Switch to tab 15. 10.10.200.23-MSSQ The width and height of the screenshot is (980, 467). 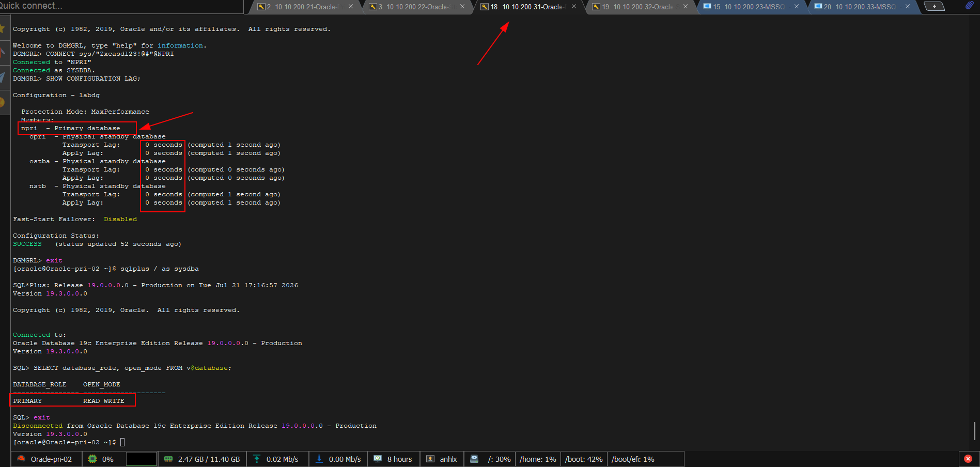tap(751, 7)
